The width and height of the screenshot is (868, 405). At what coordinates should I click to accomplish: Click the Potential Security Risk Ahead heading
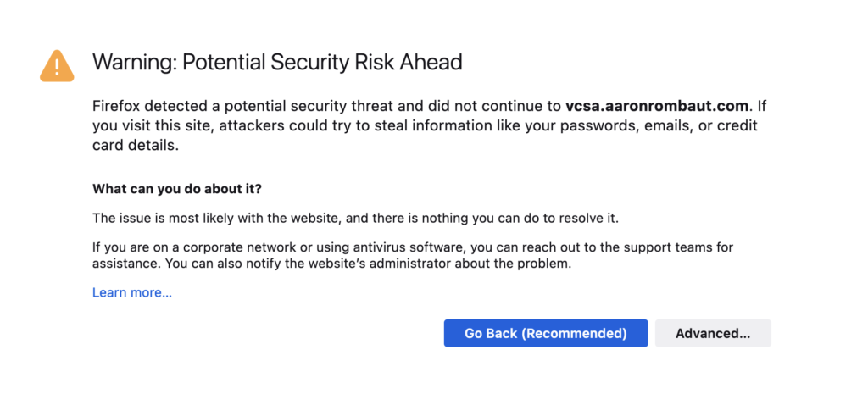coord(322,62)
